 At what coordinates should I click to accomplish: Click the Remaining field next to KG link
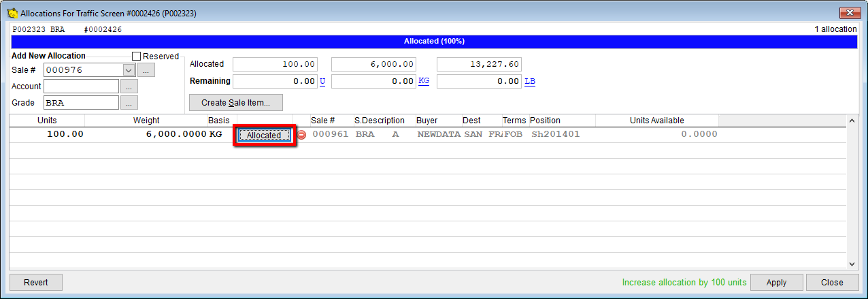[374, 81]
